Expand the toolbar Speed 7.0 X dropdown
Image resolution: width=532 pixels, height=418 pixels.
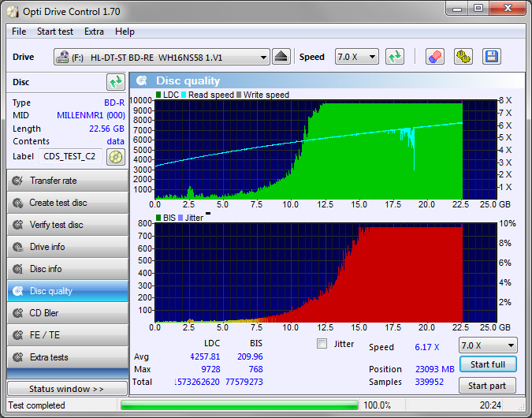click(357, 57)
